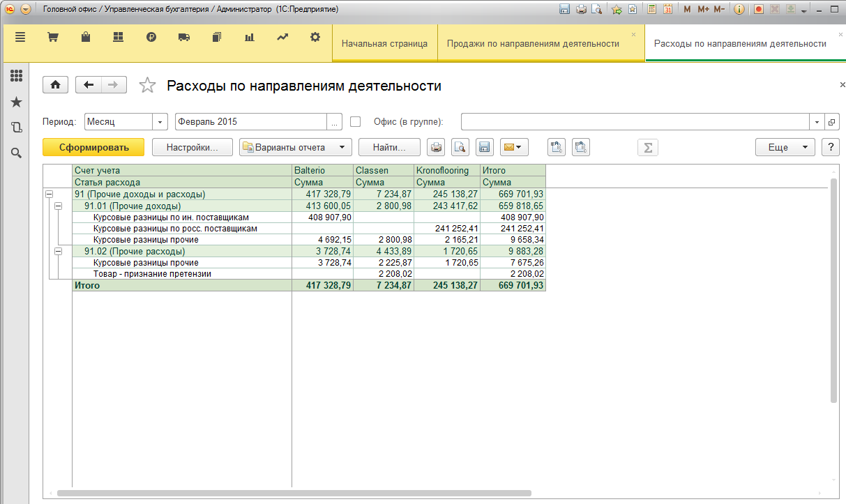The width and height of the screenshot is (846, 504).
Task: Select value 241 252,41 under Kronoflooring
Action: pos(447,228)
